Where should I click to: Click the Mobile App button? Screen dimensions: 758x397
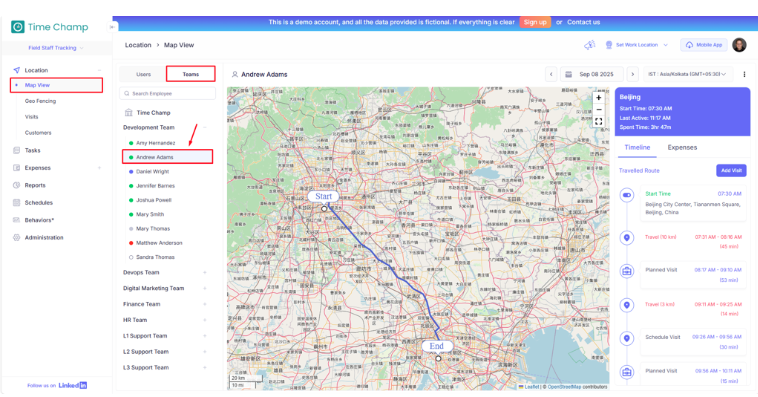tap(704, 45)
